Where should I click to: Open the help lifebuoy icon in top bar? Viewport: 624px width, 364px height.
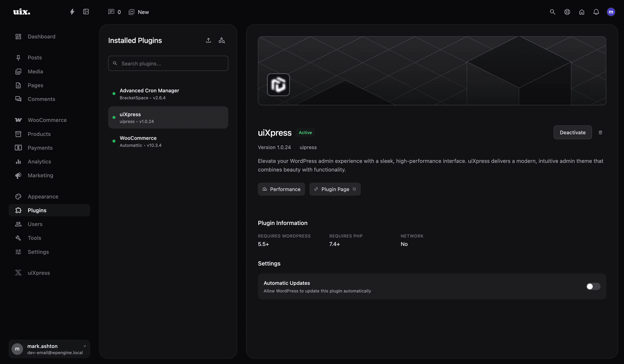point(567,12)
